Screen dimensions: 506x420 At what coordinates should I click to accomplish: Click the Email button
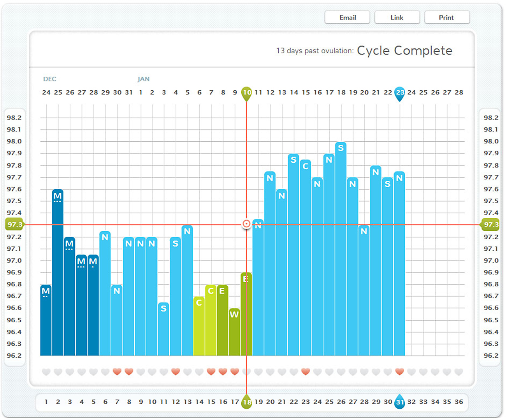(x=347, y=17)
